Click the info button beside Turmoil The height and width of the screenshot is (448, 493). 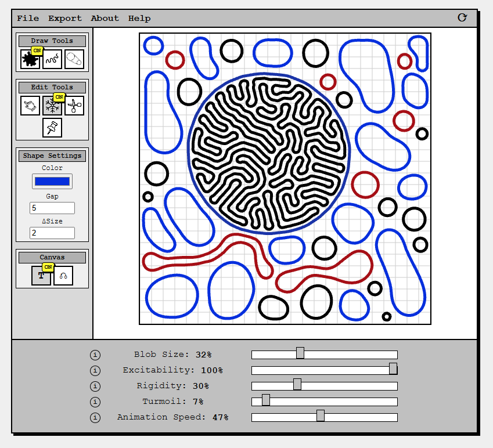point(95,402)
